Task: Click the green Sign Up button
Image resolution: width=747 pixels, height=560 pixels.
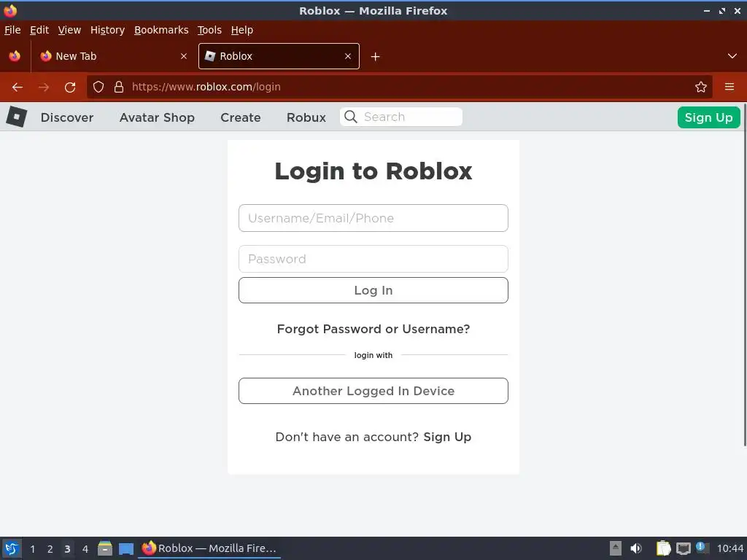Action: 709,117
